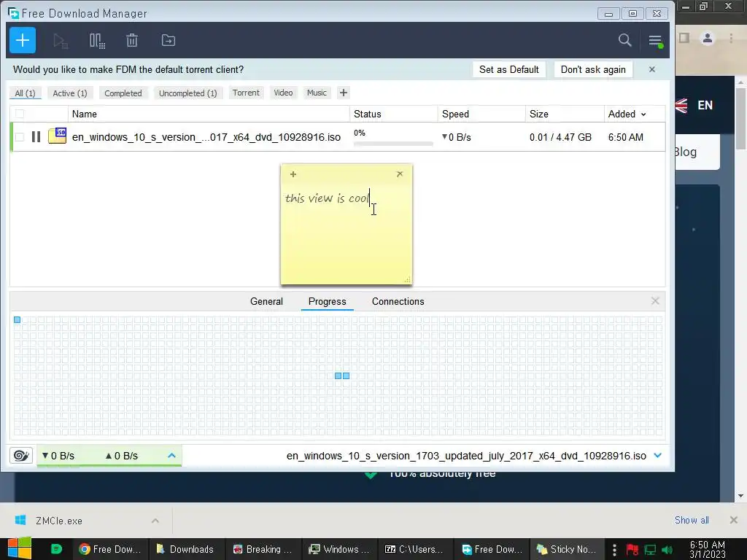
Task: Tick the checkbox for the iso download row
Action: 20,137
